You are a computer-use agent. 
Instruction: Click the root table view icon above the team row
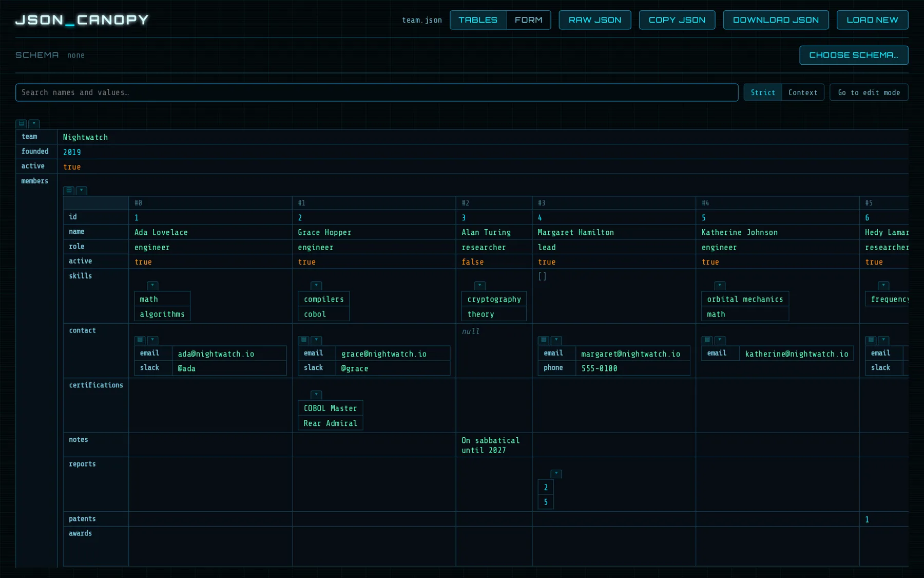[22, 123]
